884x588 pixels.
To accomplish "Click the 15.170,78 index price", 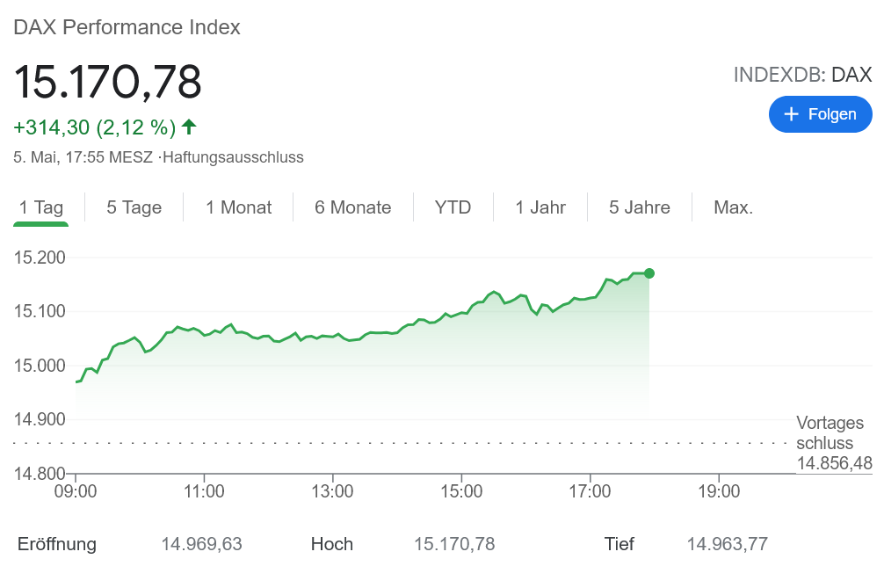I will pyautogui.click(x=107, y=82).
